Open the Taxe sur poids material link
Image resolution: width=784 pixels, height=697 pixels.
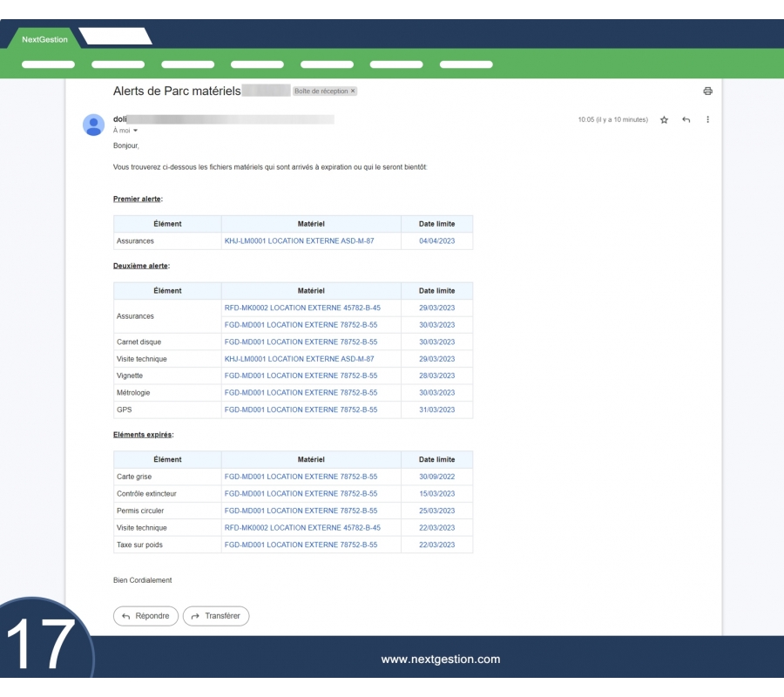coord(301,545)
